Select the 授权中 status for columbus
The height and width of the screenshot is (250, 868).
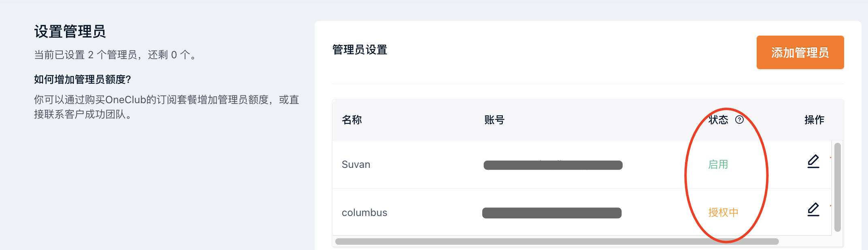pos(723,212)
